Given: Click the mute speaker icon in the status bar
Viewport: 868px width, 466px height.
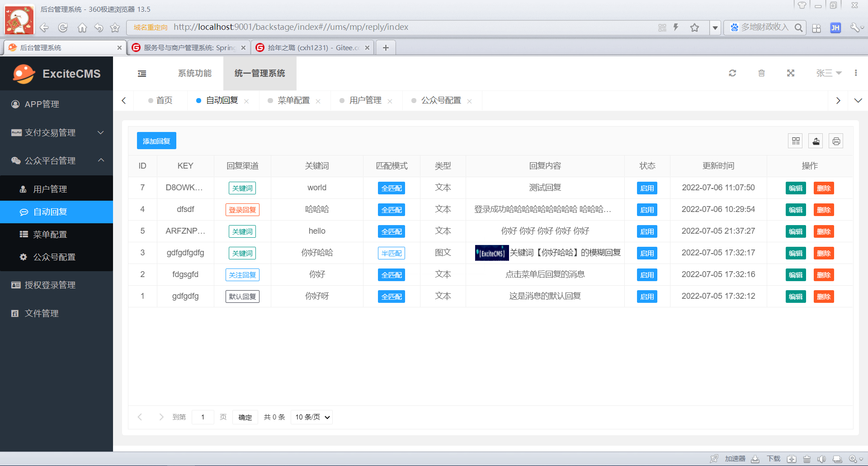Looking at the screenshot, I should click(x=821, y=459).
